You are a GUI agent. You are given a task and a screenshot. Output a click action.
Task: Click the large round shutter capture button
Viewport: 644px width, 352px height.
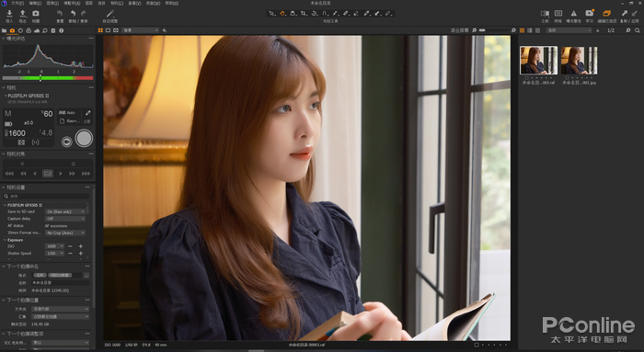(84, 138)
